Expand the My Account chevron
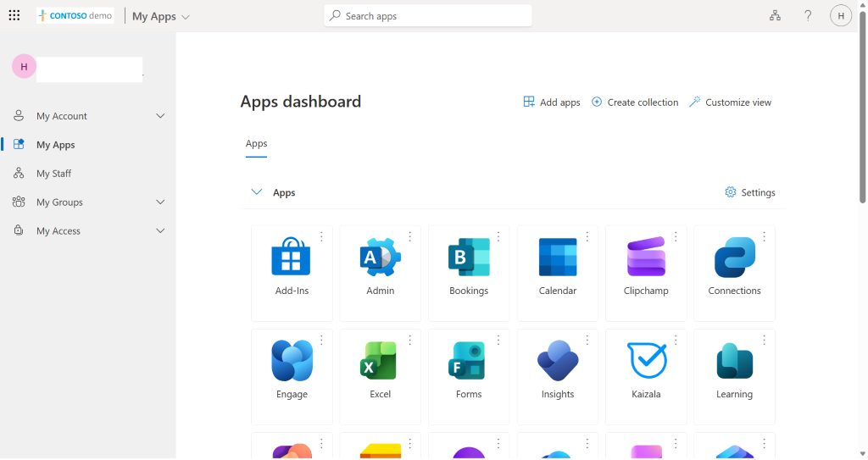Image resolution: width=868 pixels, height=460 pixels. tap(160, 116)
